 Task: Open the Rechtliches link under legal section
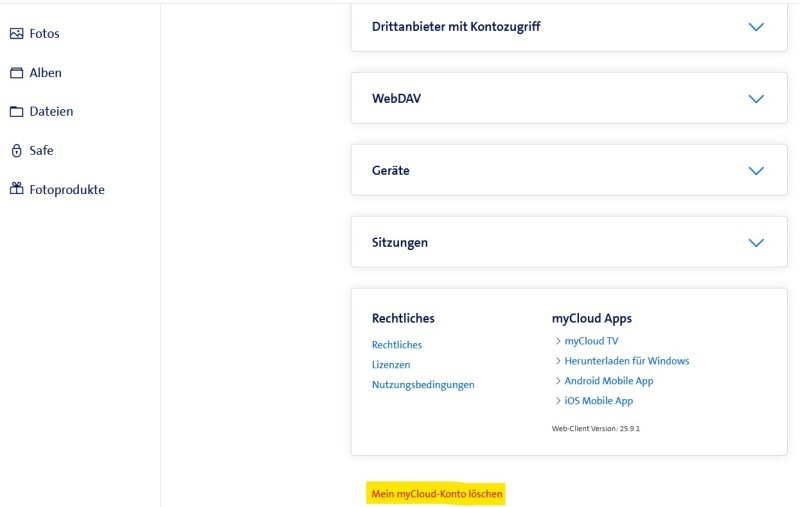397,345
